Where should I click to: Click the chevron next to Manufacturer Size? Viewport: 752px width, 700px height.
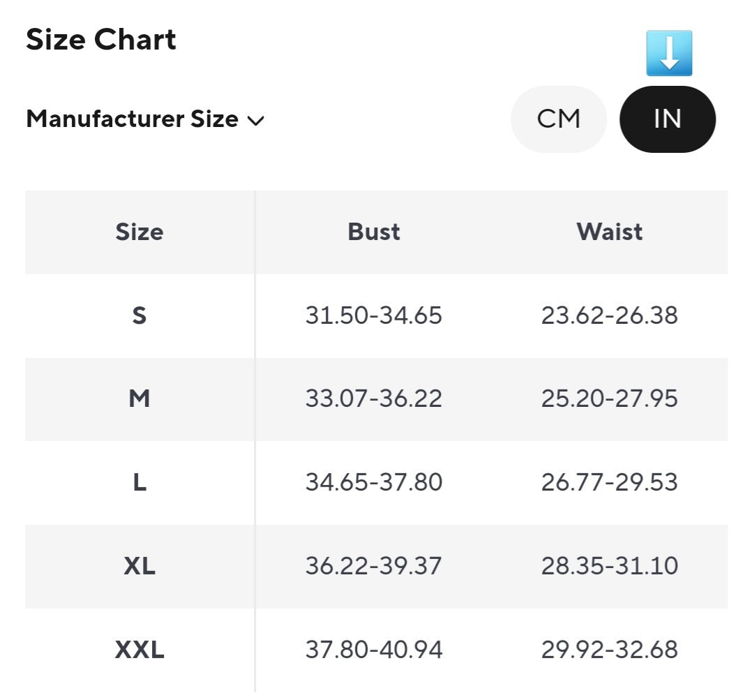point(255,121)
